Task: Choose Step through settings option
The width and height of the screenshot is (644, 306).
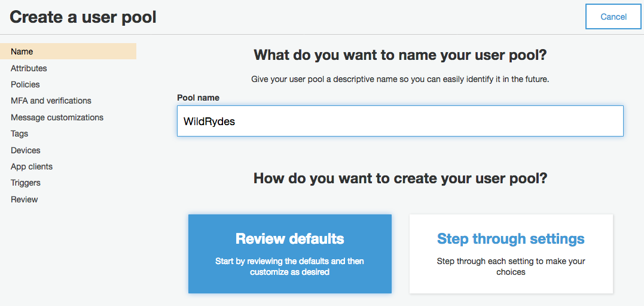Action: [511, 254]
